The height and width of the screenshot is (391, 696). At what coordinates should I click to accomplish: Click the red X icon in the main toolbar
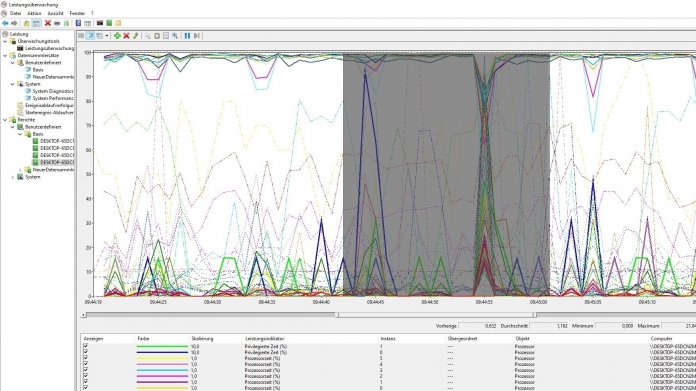coord(47,23)
